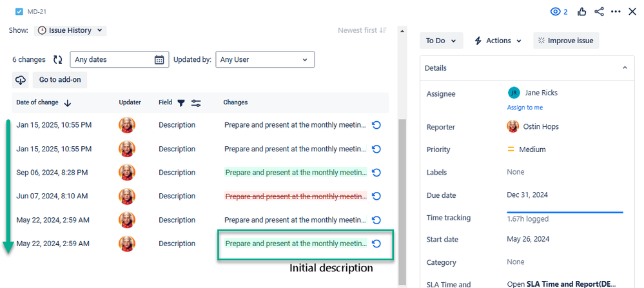Click the Jun 07, 2024, 8:10 AM date
Viewport: 644px width, 288px height.
(52, 197)
